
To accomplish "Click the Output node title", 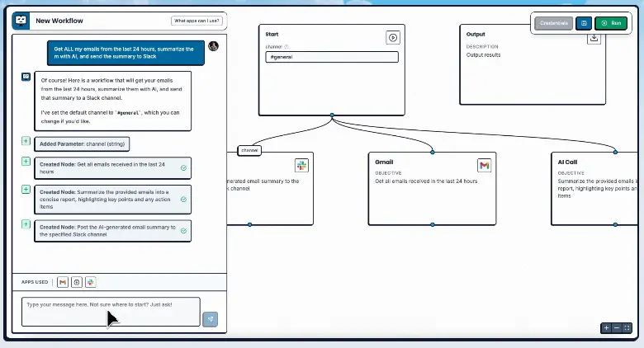I will (x=476, y=35).
